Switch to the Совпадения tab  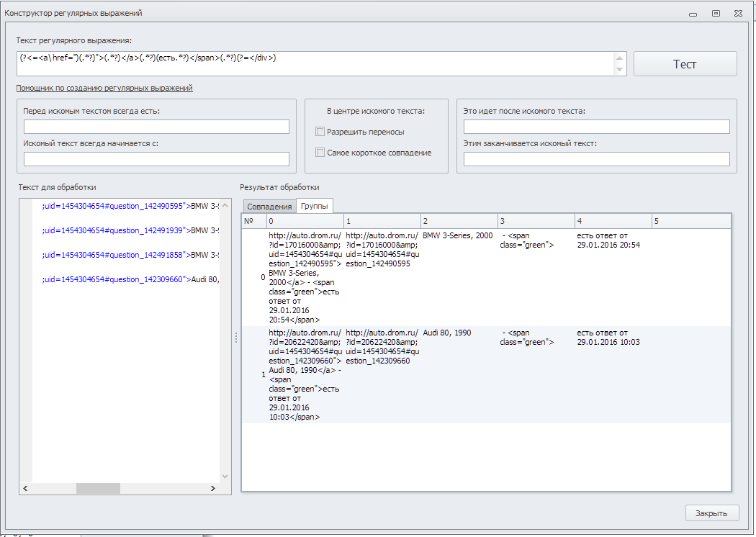(269, 207)
